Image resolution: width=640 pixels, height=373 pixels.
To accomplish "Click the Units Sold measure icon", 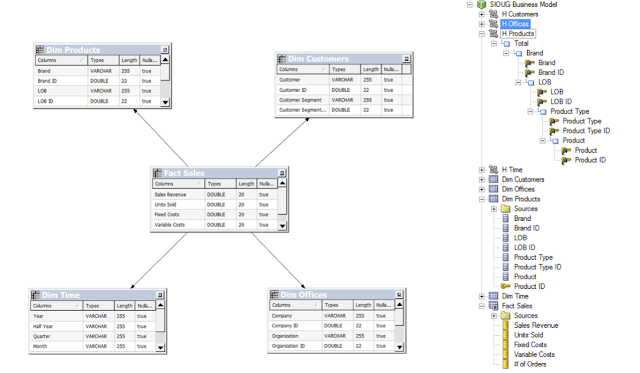I will (506, 335).
